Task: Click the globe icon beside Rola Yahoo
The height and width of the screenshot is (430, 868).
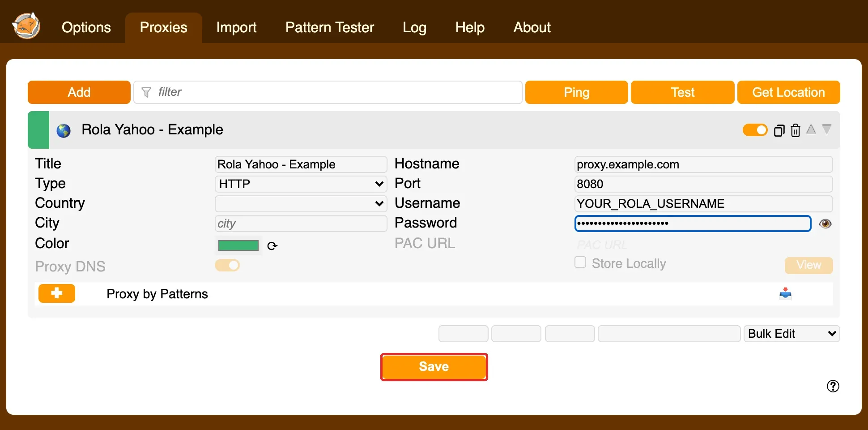Action: (64, 131)
